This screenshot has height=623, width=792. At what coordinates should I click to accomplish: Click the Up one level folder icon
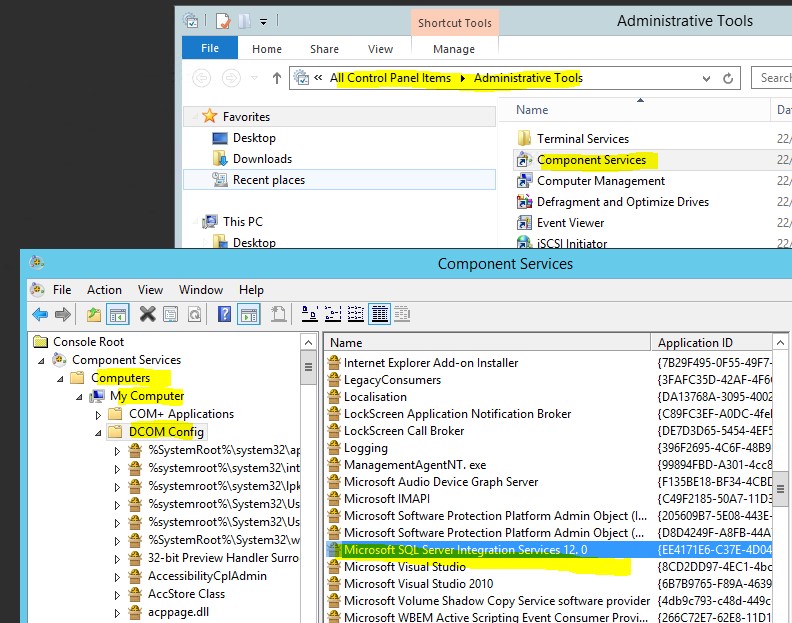click(x=93, y=314)
